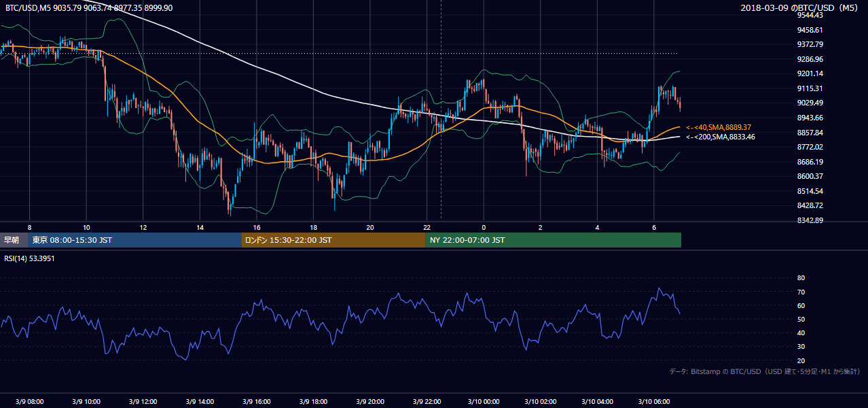This screenshot has width=868, height=408.
Task: Click the '3/10 02:00' date label
Action: pos(541,402)
